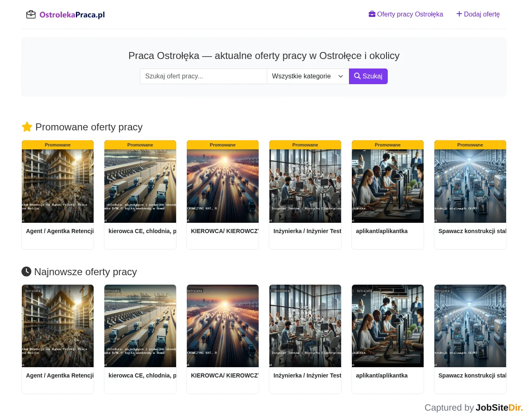Viewport: 528px width, 420px height.
Task: Click promoted Agent / Agentka Retencji title
Action: point(60,231)
